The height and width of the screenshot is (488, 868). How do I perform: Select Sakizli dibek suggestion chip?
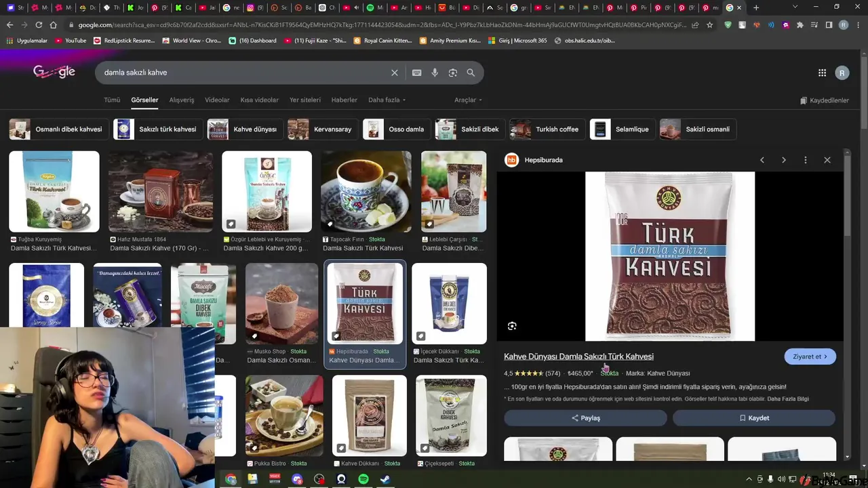[470, 129]
